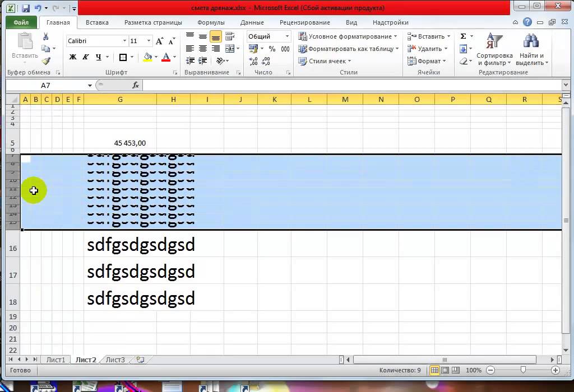The width and height of the screenshot is (574, 392).
Task: Switch to the Вставка tab
Action: point(97,22)
